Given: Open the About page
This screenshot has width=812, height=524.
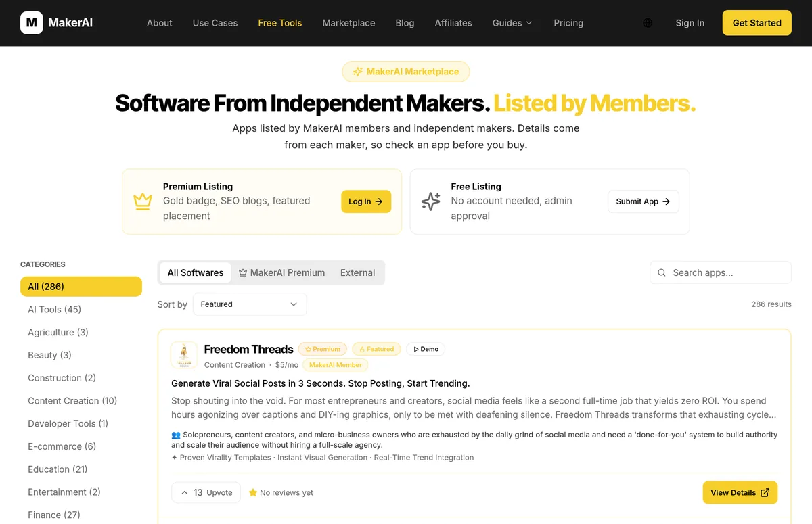Looking at the screenshot, I should [x=160, y=23].
